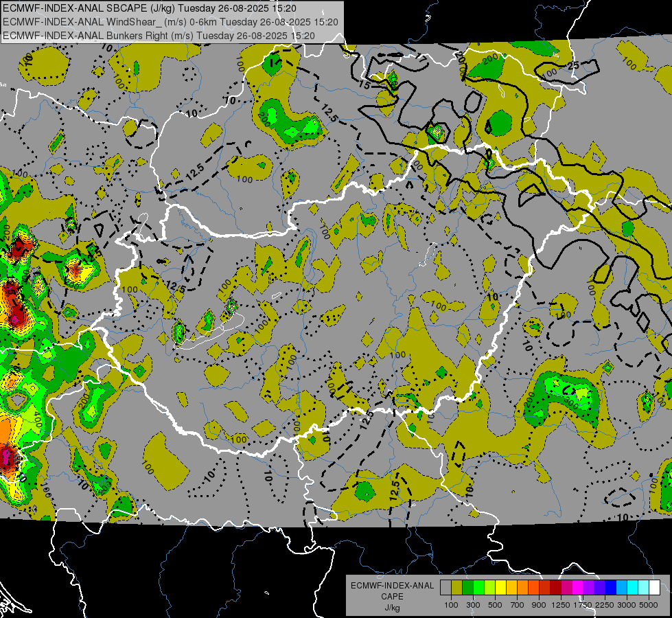Screen dimensions: 672x618
Task: Click the pink-magenta legend swatch
Action: pyautogui.click(x=566, y=588)
